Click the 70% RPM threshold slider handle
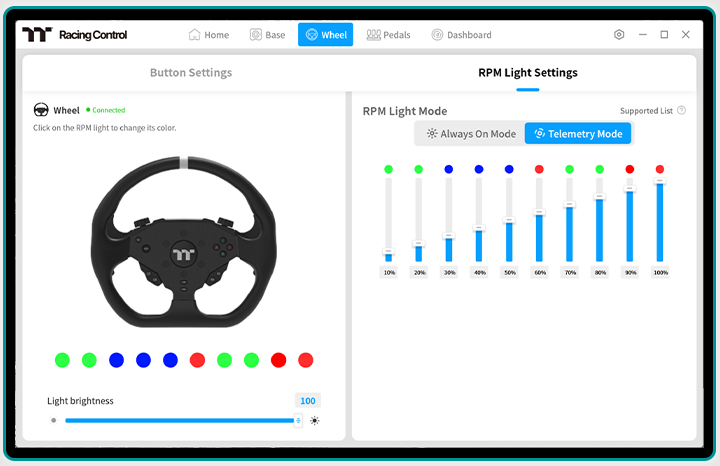This screenshot has height=466, width=720. pyautogui.click(x=569, y=204)
